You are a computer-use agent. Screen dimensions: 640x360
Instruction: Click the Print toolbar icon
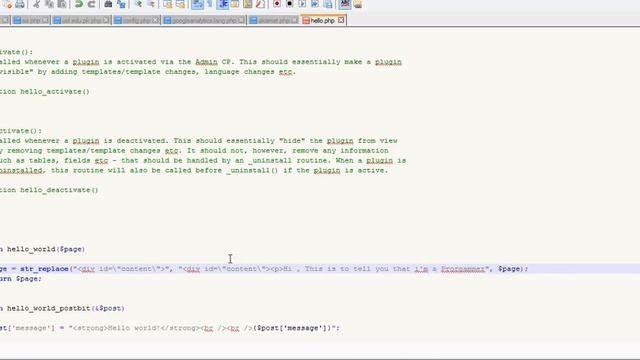tap(20, 4)
